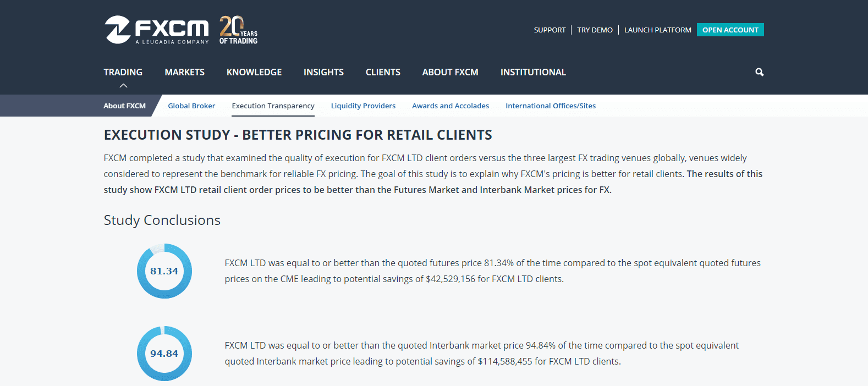Open the Awards and Accolades tab
This screenshot has width=868, height=386.
click(451, 106)
